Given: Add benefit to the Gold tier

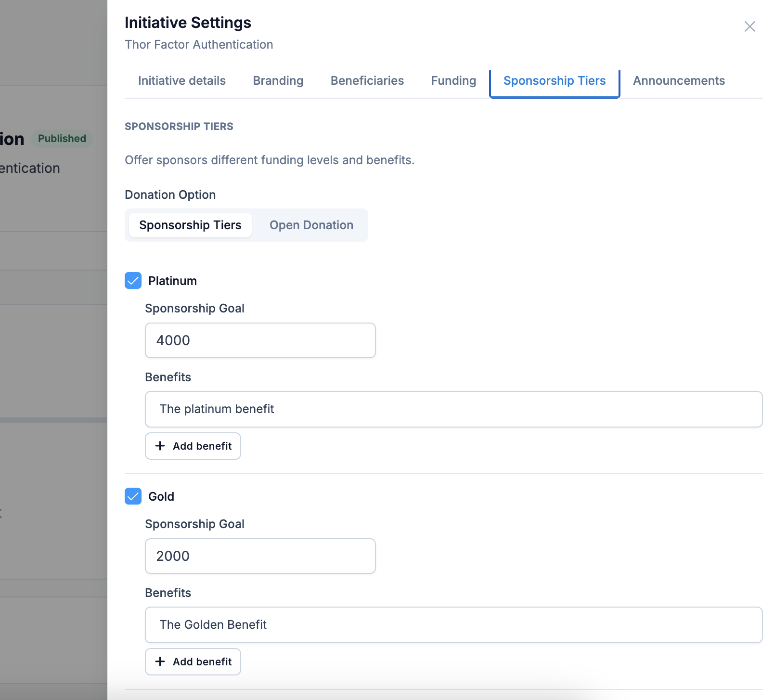Looking at the screenshot, I should (x=193, y=661).
